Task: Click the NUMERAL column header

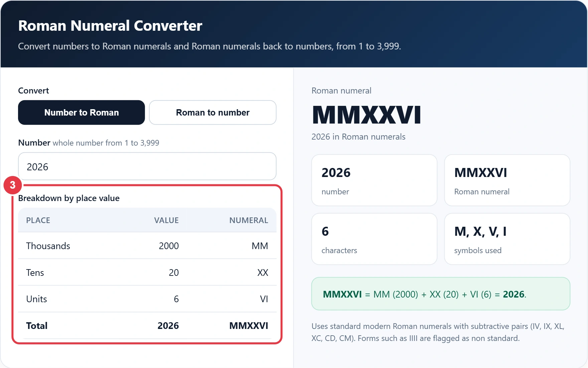Action: (x=249, y=220)
